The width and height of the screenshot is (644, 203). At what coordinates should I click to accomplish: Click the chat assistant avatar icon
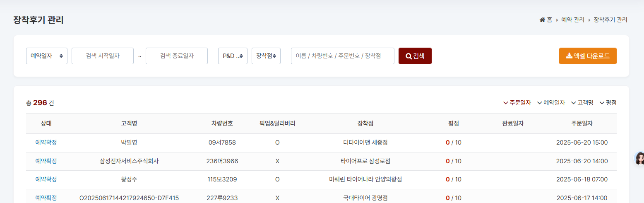tap(639, 158)
